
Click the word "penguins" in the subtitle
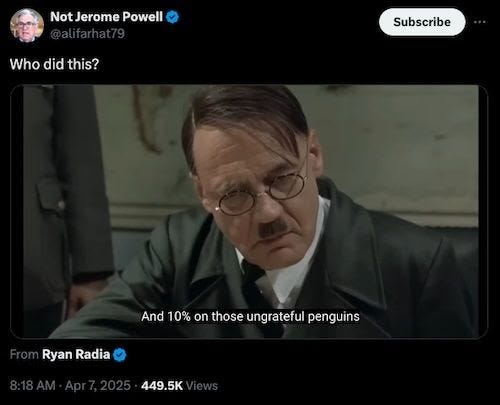(x=334, y=317)
